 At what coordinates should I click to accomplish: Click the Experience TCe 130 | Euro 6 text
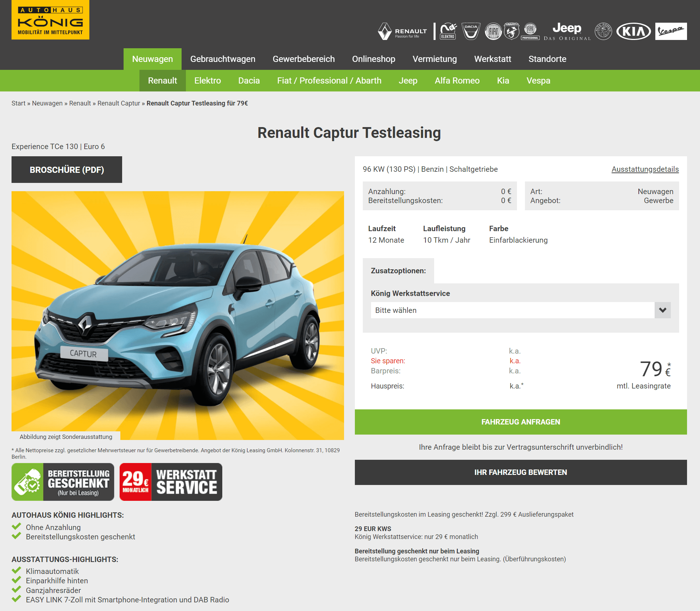(x=58, y=147)
